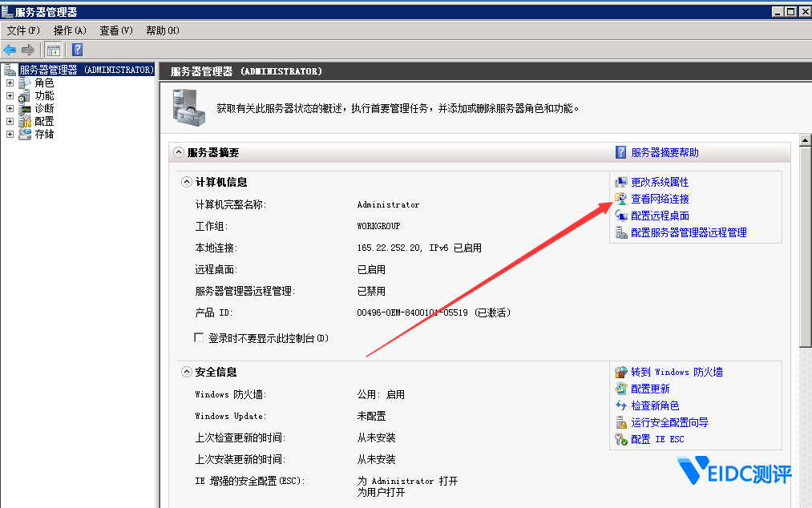Expand the 诊断 tree node
812x508 pixels.
click(10, 108)
